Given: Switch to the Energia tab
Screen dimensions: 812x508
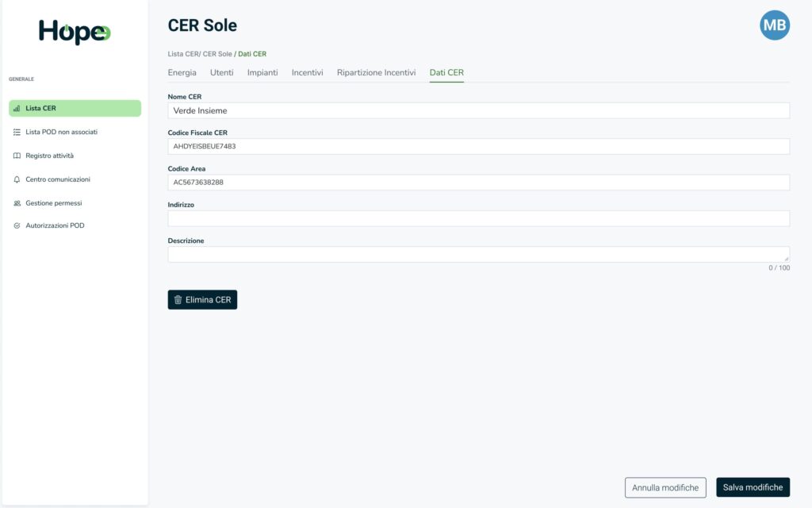Looking at the screenshot, I should coord(182,72).
